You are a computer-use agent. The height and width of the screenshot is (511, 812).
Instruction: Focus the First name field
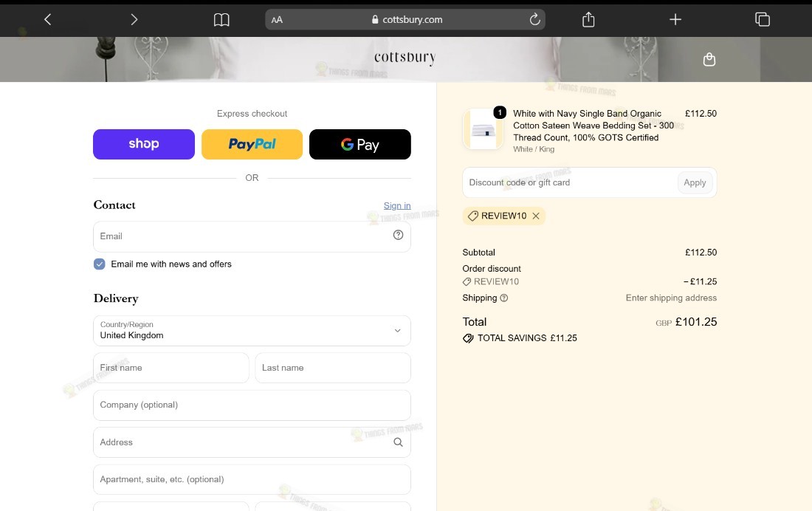click(x=171, y=368)
